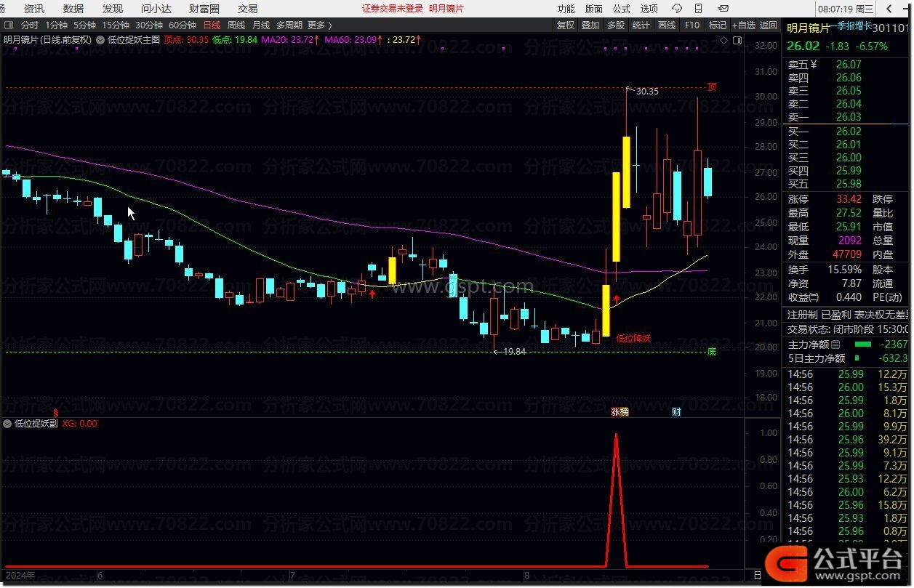This screenshot has height=588, width=914.
Task: Click the 财 marker on the timeline
Action: 676,412
